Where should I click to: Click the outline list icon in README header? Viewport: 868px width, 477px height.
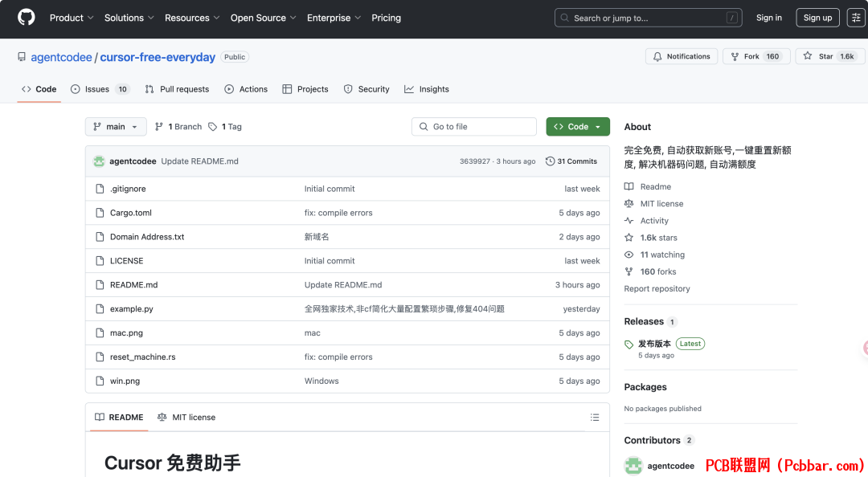point(595,418)
